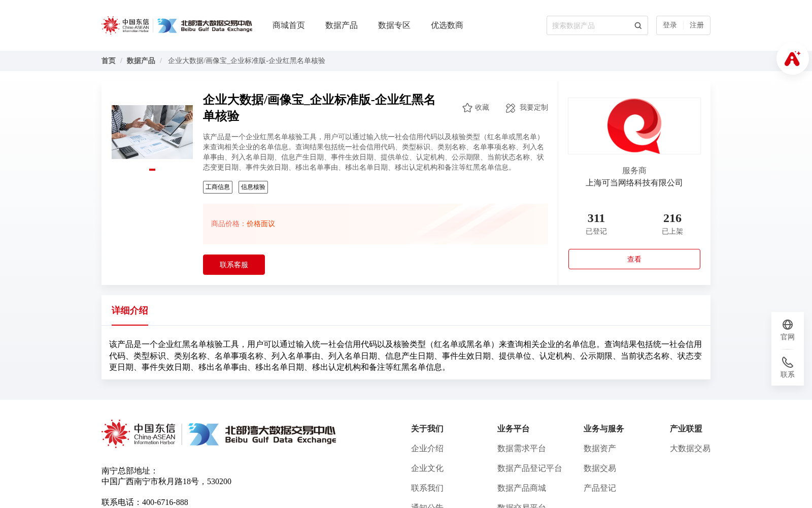
Task: Open 优选数商 navigation menu item
Action: 447,25
